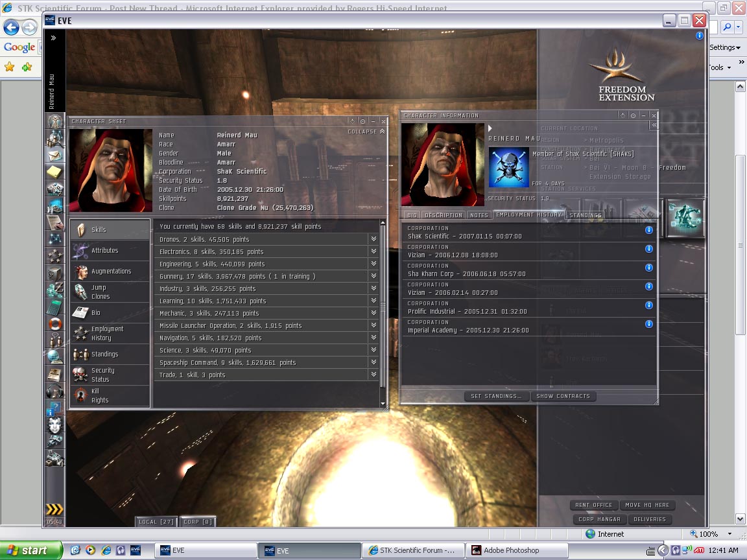The width and height of the screenshot is (747, 560).
Task: Switch to STK Scientific Forum taskbar item
Action: 412,550
